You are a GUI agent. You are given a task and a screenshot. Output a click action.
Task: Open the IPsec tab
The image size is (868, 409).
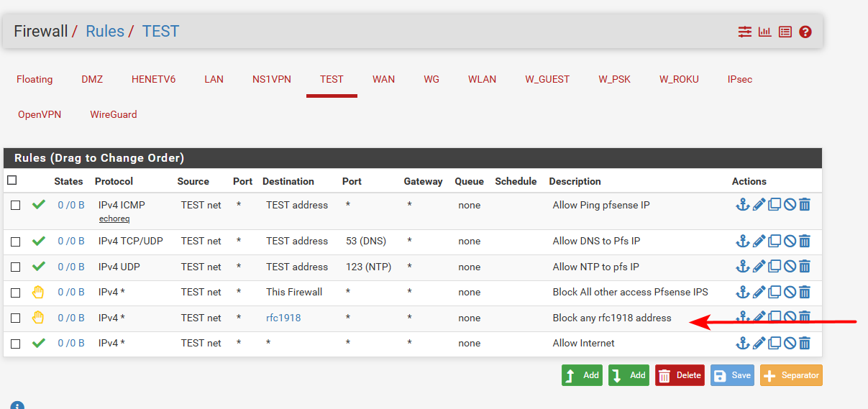740,79
